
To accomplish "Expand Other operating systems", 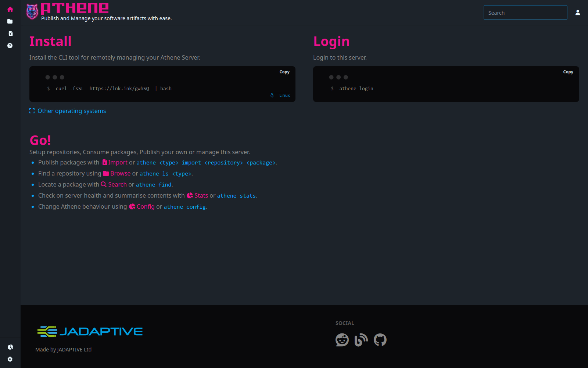I will coord(68,111).
